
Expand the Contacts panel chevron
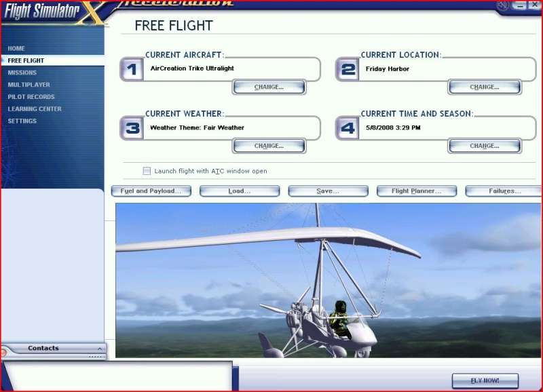click(x=100, y=349)
